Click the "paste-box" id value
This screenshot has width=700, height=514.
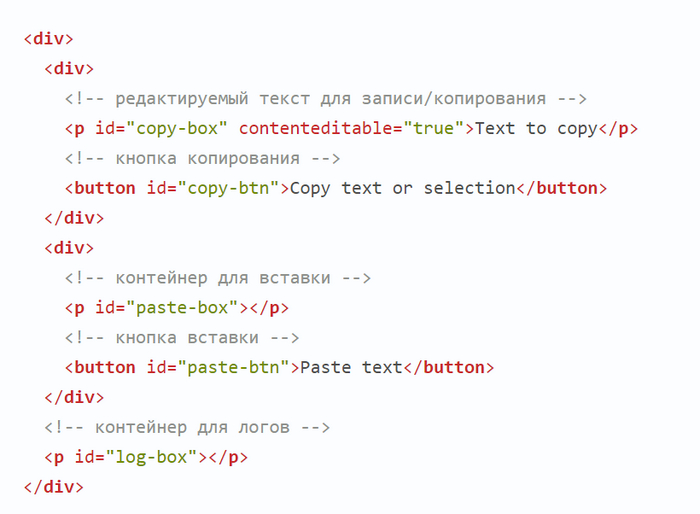(x=184, y=308)
